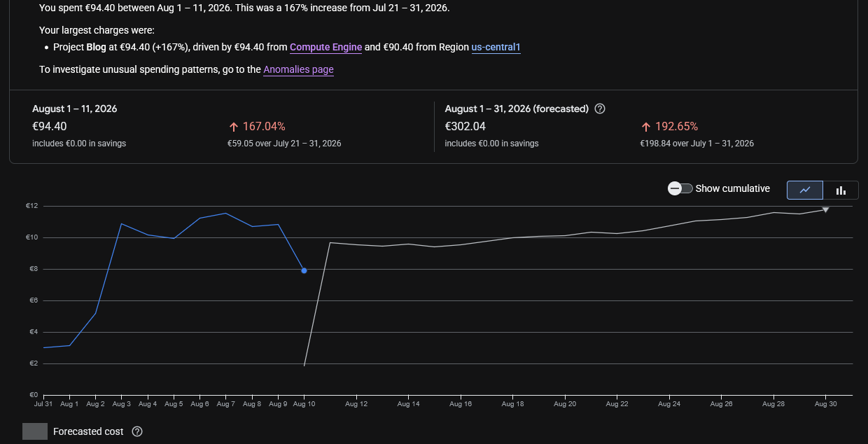Open help for forecasted period
The image size is (868, 444).
[599, 109]
